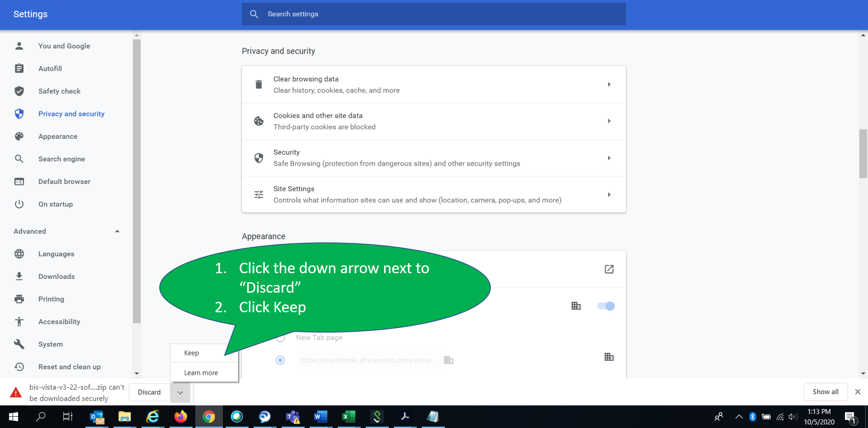Click Show all to view downloads
Image resolution: width=868 pixels, height=428 pixels.
click(x=825, y=392)
